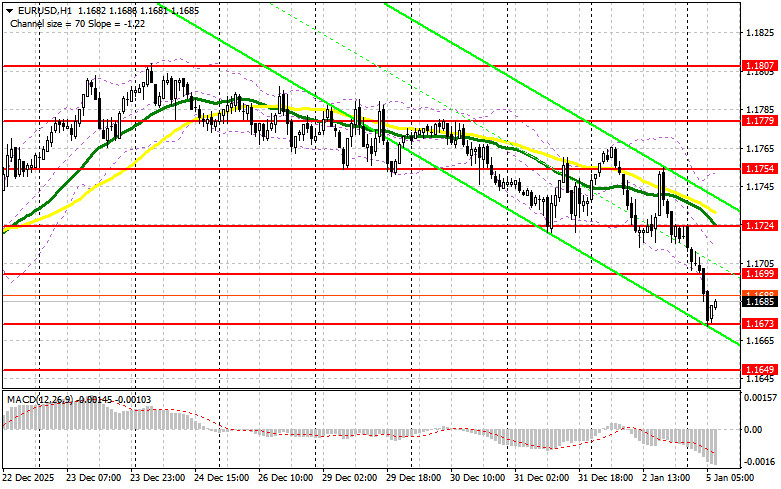Screen dimensions: 781x489
Task: Click the 1.1754 price level marker
Action: click(x=758, y=169)
